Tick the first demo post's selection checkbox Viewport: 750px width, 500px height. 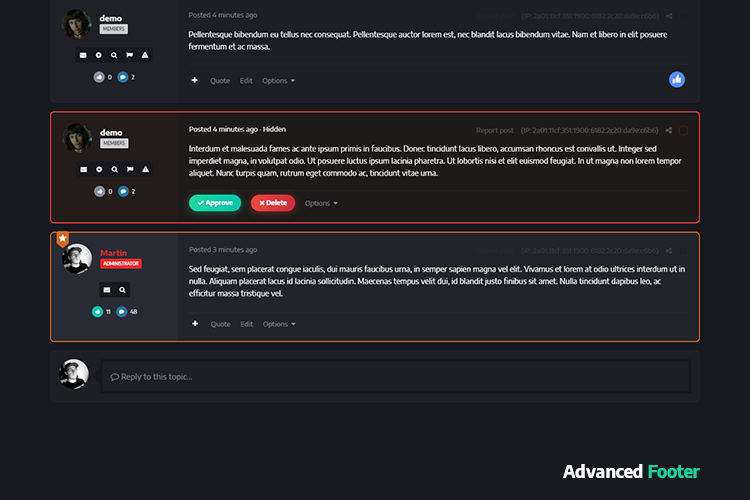click(684, 16)
